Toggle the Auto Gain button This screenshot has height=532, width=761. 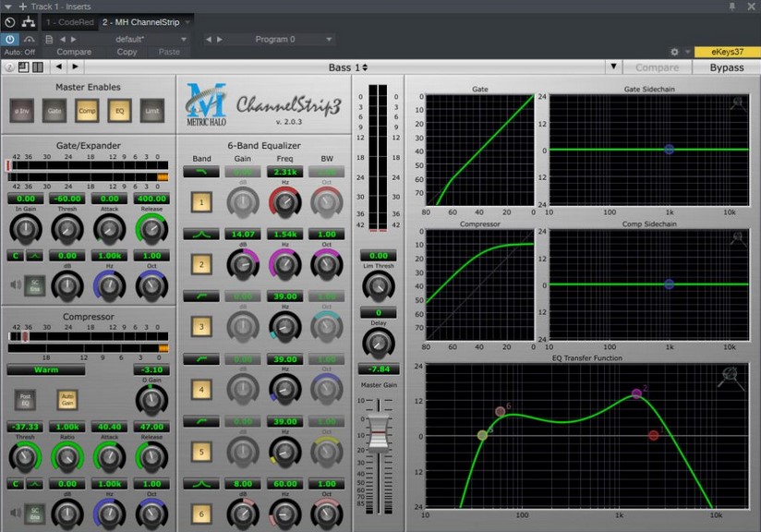[x=67, y=400]
